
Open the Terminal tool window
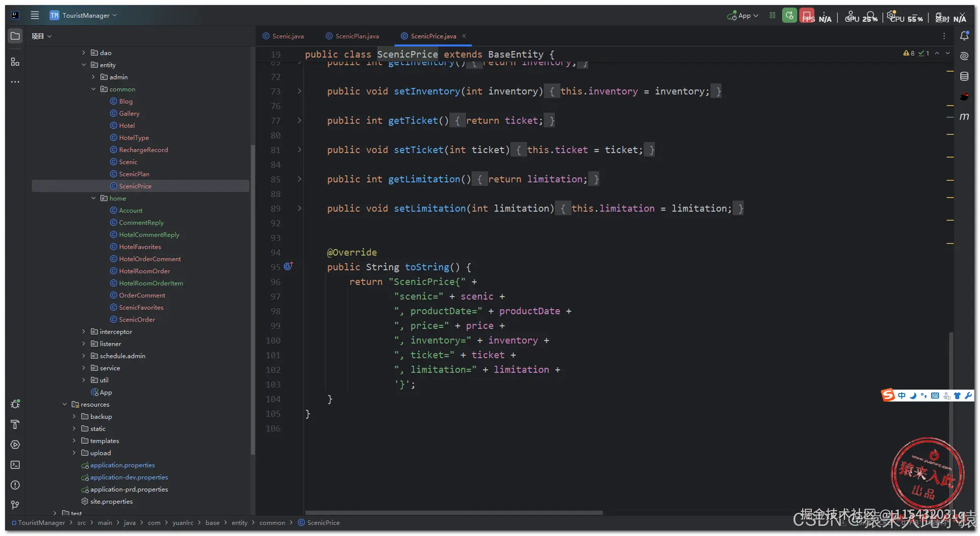tap(15, 465)
